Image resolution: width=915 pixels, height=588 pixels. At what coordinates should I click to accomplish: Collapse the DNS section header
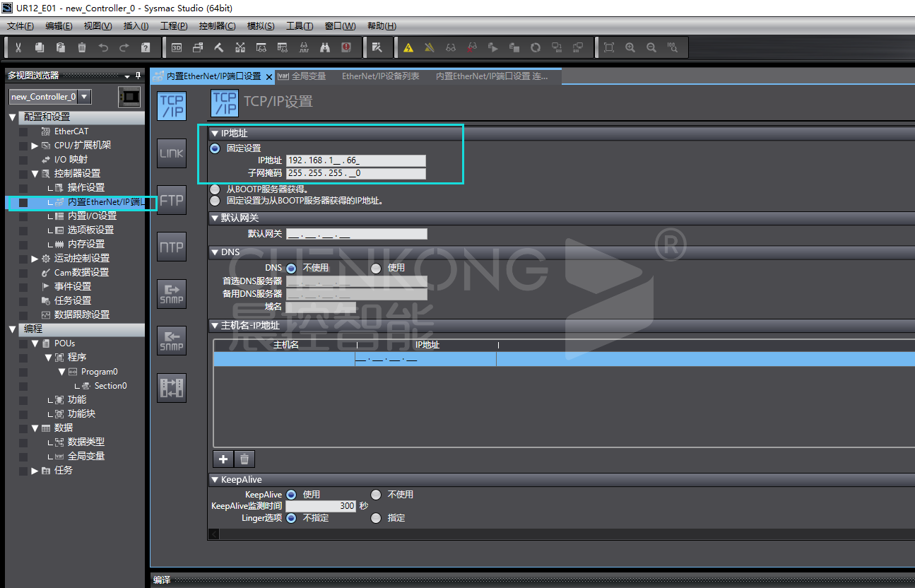coord(215,252)
